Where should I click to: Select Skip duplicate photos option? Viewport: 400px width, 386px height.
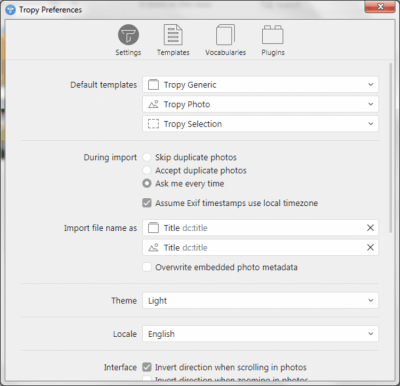tap(147, 157)
